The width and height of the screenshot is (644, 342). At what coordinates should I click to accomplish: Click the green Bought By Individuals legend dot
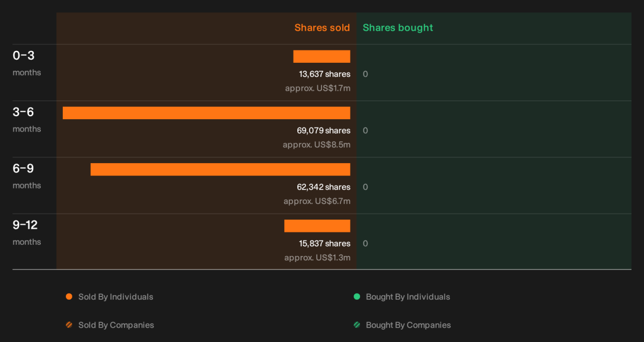coord(357,297)
